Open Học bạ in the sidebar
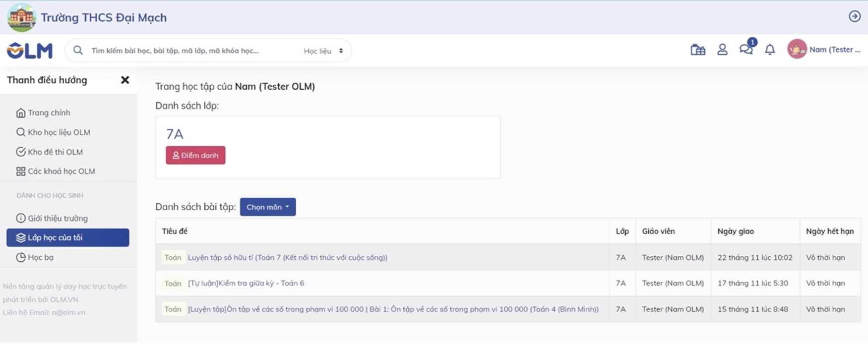Viewport: 868px width, 344px height. (40, 257)
